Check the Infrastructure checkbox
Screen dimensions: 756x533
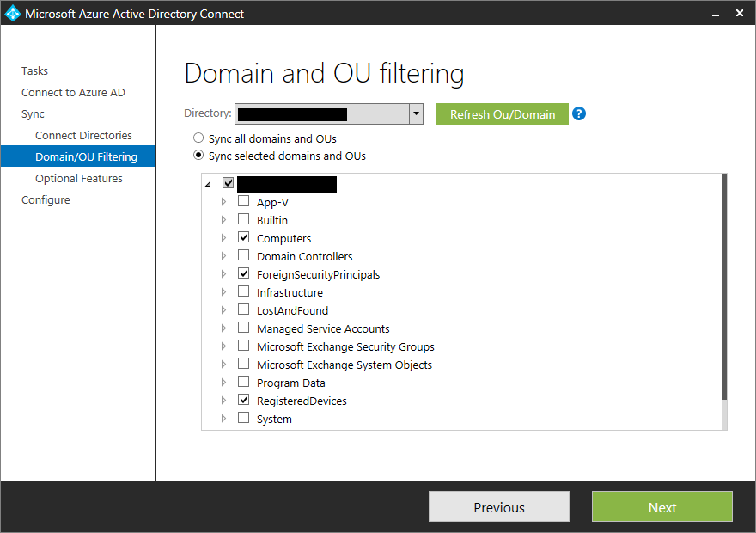[x=243, y=291]
